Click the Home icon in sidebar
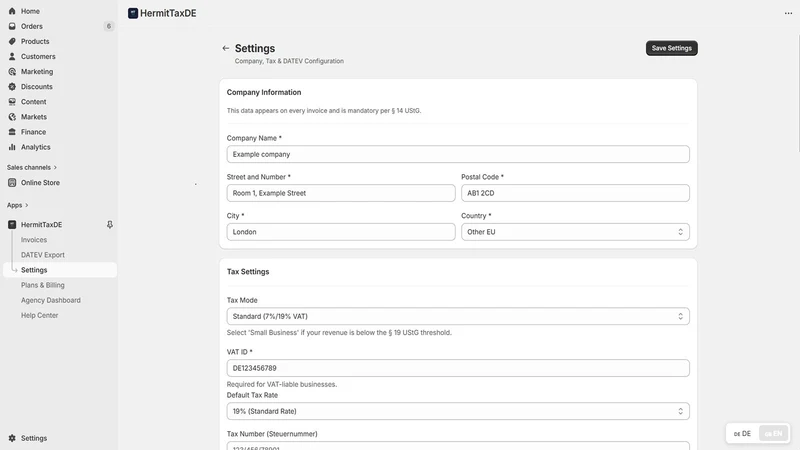800x450 pixels. [x=12, y=11]
